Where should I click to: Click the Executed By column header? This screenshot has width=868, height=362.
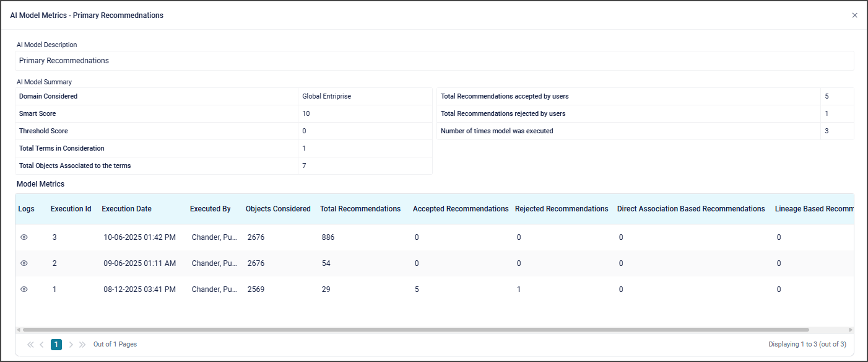[210, 209]
